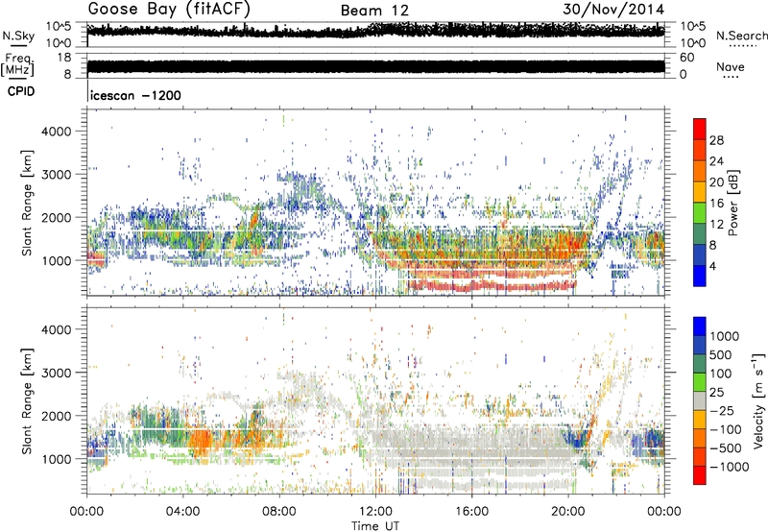The height and width of the screenshot is (532, 768).
Task: Click the "N.Search" legend label
Action: click(741, 36)
